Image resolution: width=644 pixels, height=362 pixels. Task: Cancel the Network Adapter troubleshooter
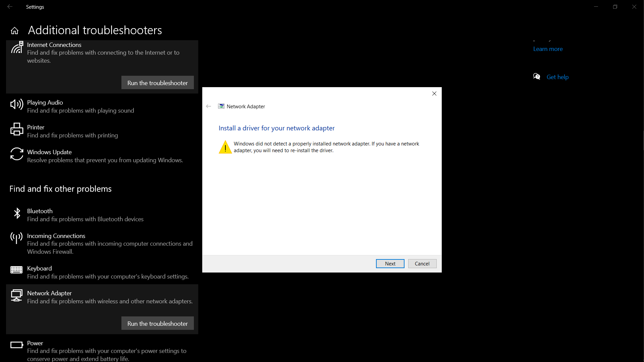(422, 263)
